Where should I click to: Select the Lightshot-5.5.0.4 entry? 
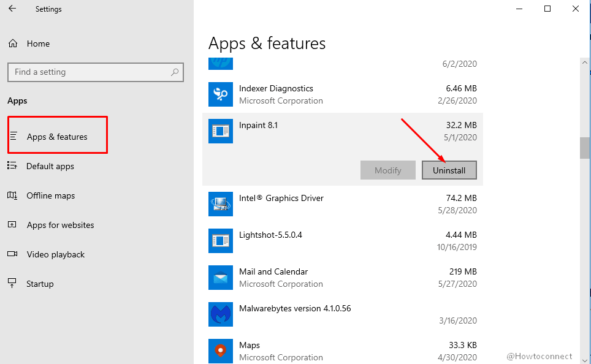tap(270, 235)
